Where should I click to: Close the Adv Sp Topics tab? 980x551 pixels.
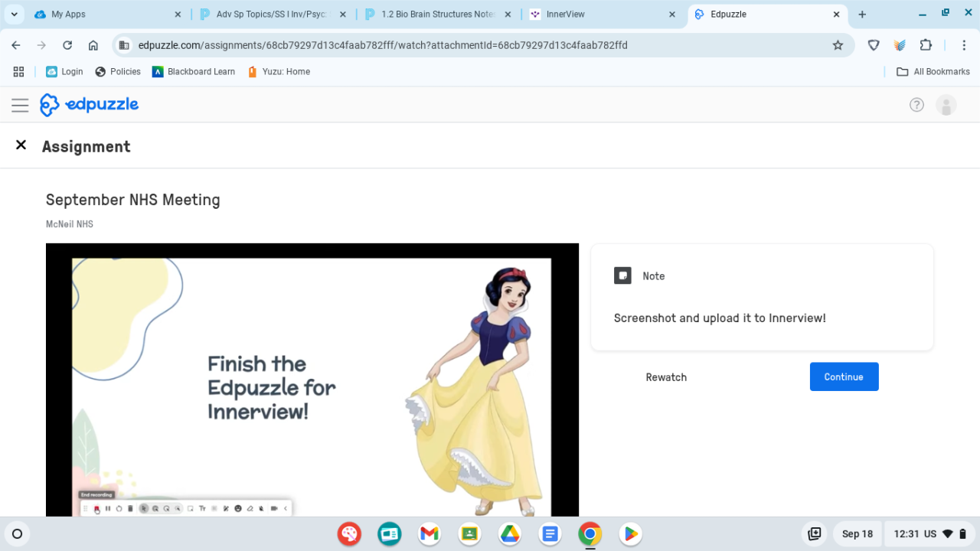click(x=342, y=14)
